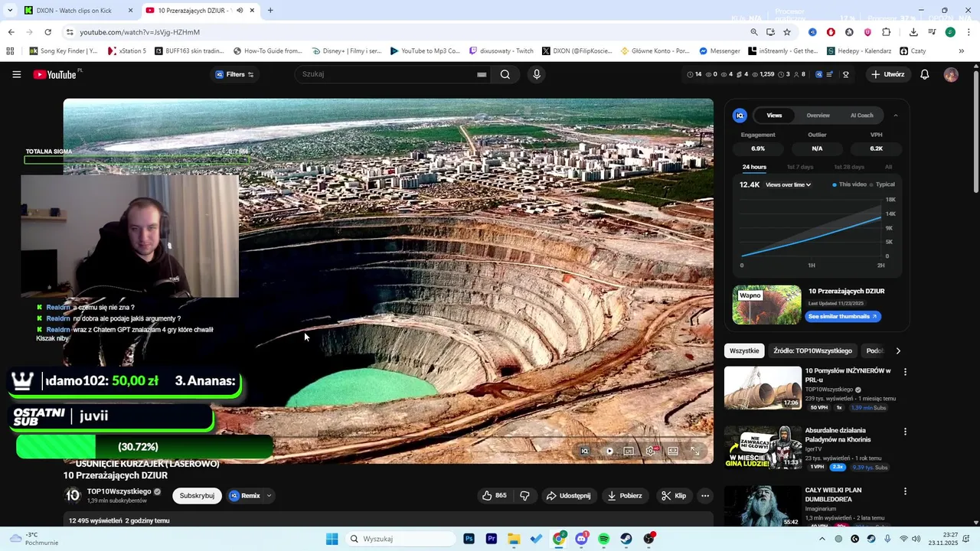The height and width of the screenshot is (551, 980).
Task: Open the YouTube hamburger guide menu
Action: [16, 74]
